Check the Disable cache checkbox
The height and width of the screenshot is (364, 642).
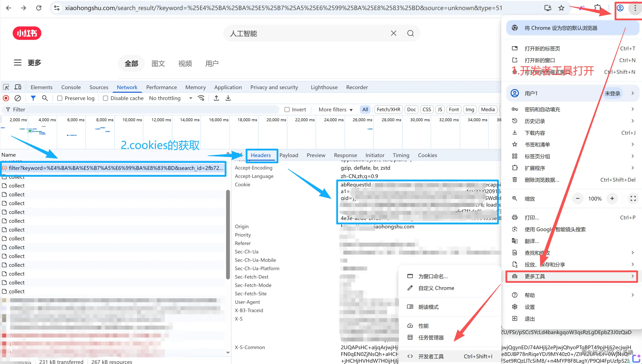106,98
